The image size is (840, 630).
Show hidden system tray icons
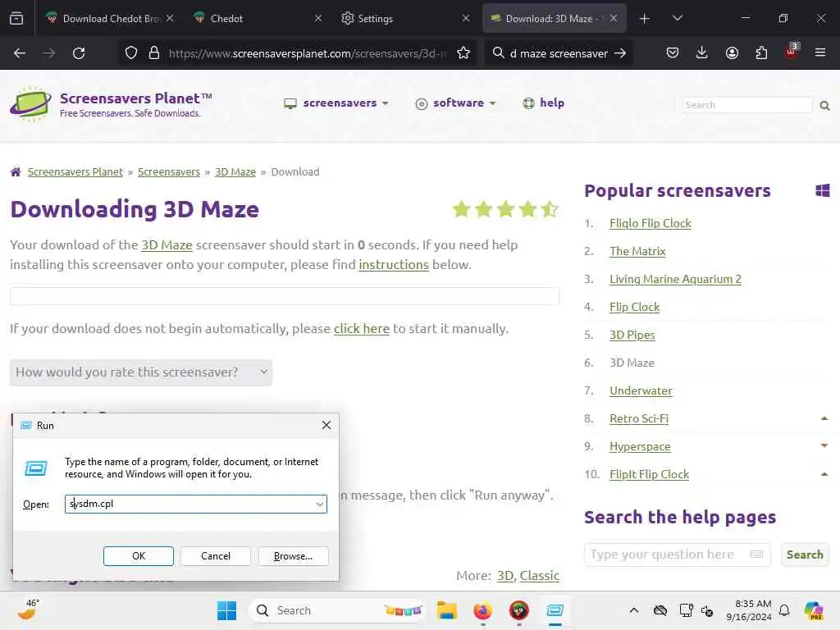tap(634, 610)
